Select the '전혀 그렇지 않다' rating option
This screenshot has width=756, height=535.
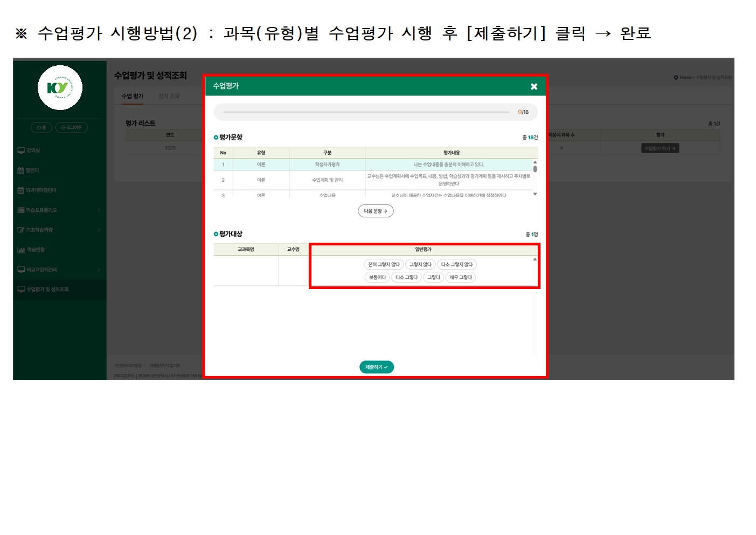tap(384, 264)
